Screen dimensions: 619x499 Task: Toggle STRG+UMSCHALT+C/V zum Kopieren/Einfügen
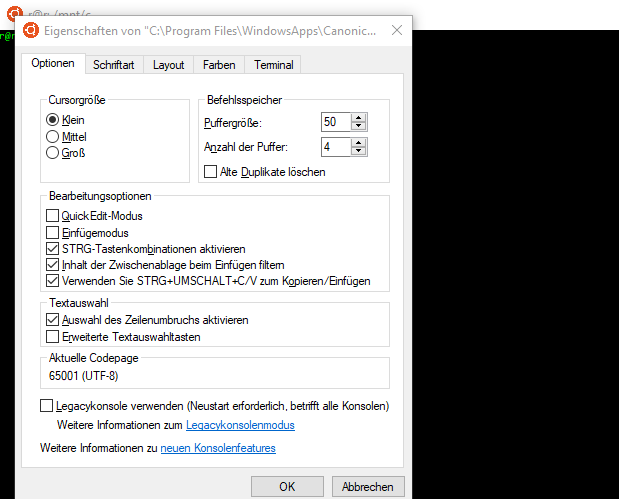(x=52, y=281)
